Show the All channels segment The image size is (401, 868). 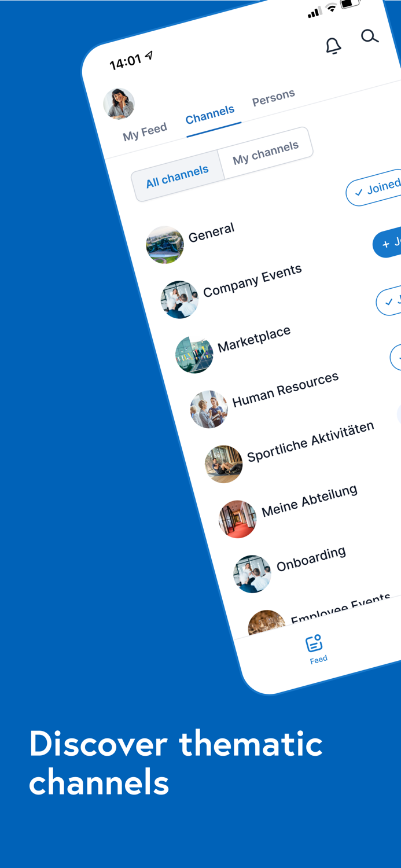click(177, 177)
